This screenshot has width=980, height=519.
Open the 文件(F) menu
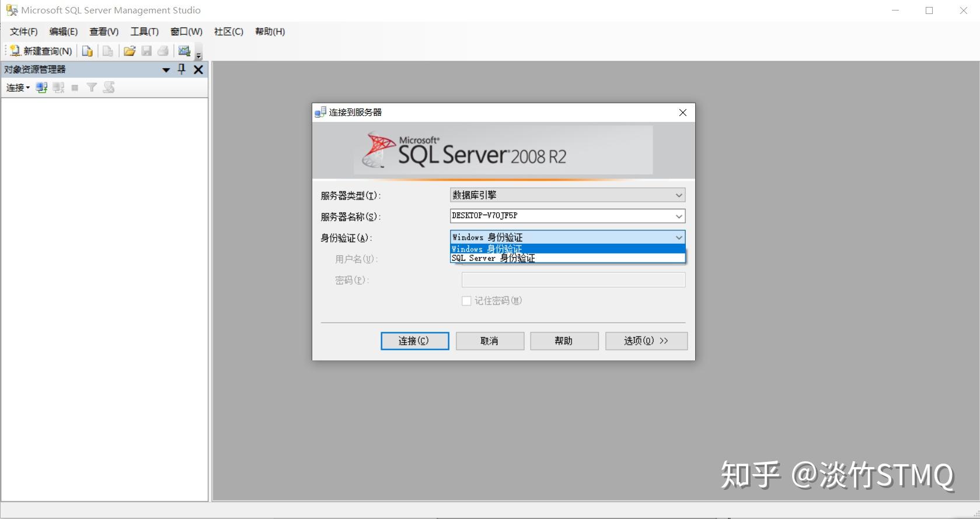tap(24, 31)
